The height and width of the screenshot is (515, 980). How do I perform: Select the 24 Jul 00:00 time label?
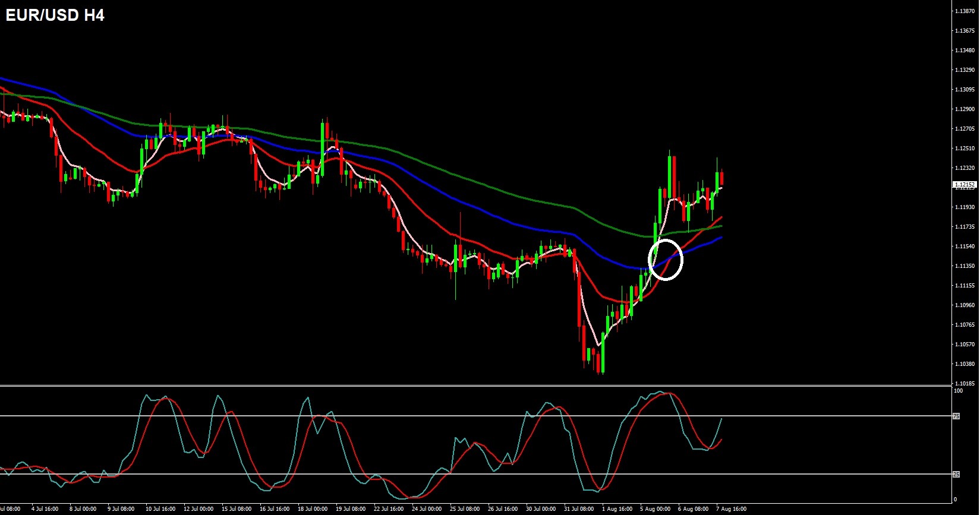tap(427, 509)
